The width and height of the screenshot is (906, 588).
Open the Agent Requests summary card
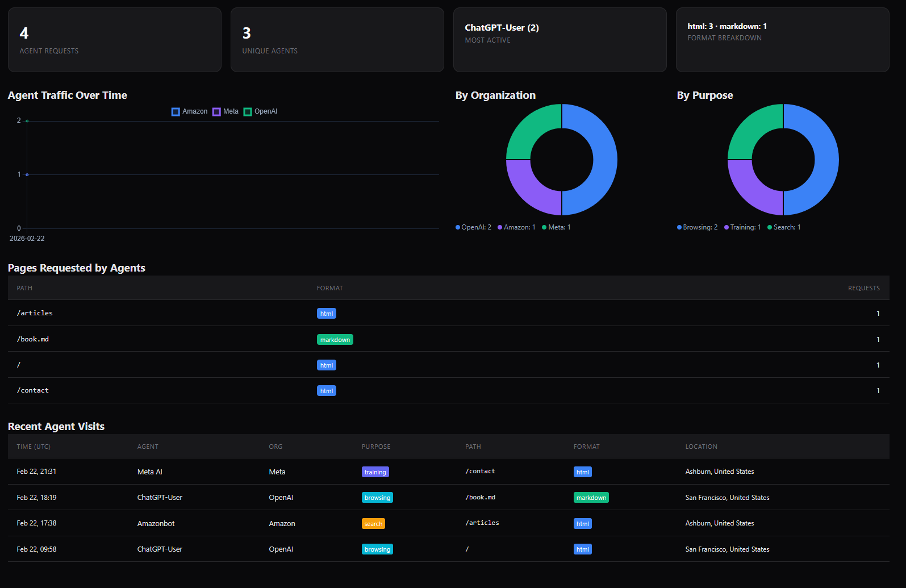point(114,40)
